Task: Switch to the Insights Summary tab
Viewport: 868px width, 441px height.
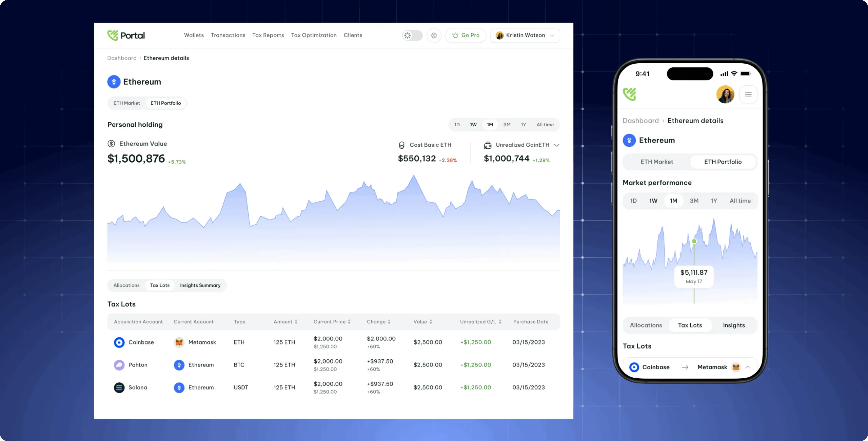Action: click(200, 285)
